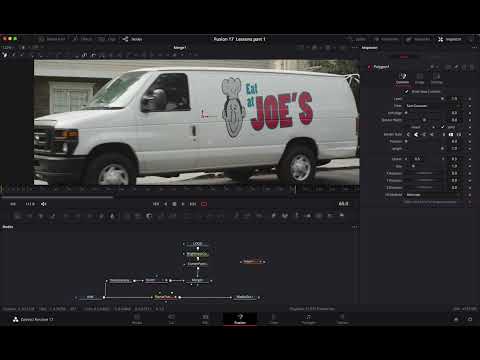
Task: Toggle the Nodes panel button
Action: 132,39
